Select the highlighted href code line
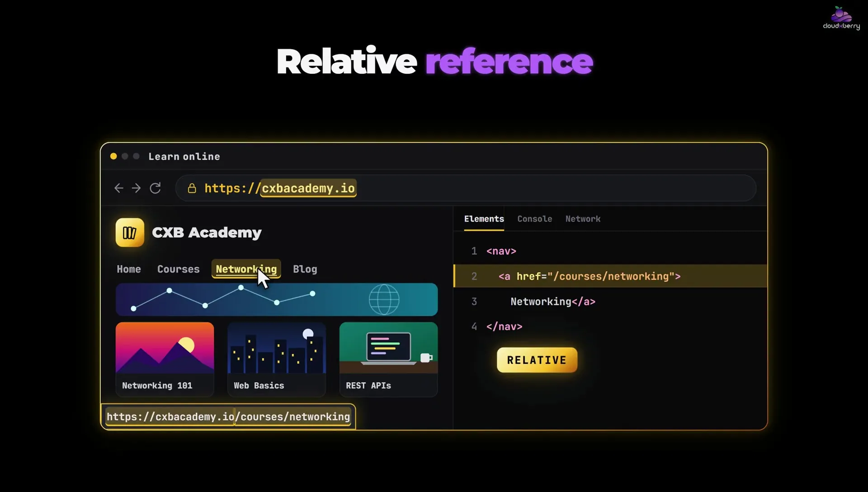 click(610, 276)
